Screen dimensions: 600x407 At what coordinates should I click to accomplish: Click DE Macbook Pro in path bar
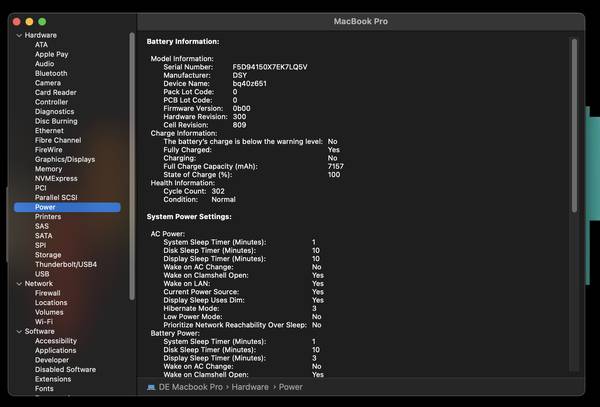[191, 387]
